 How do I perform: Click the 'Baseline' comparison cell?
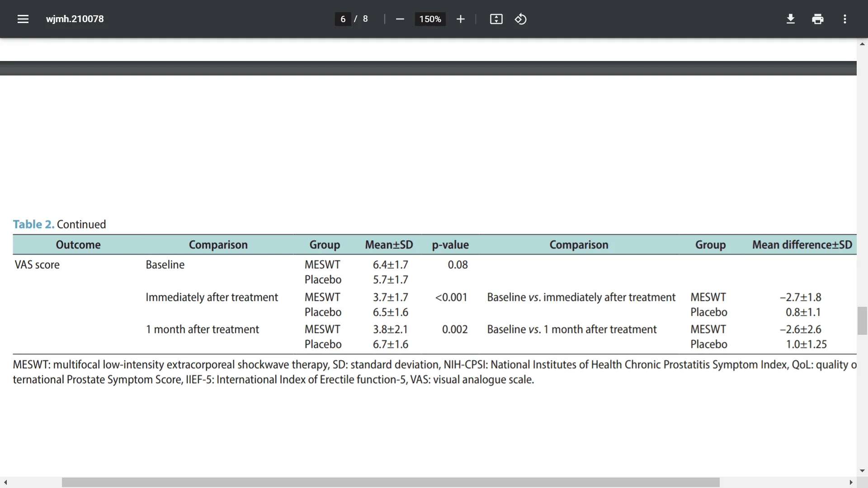[165, 264]
